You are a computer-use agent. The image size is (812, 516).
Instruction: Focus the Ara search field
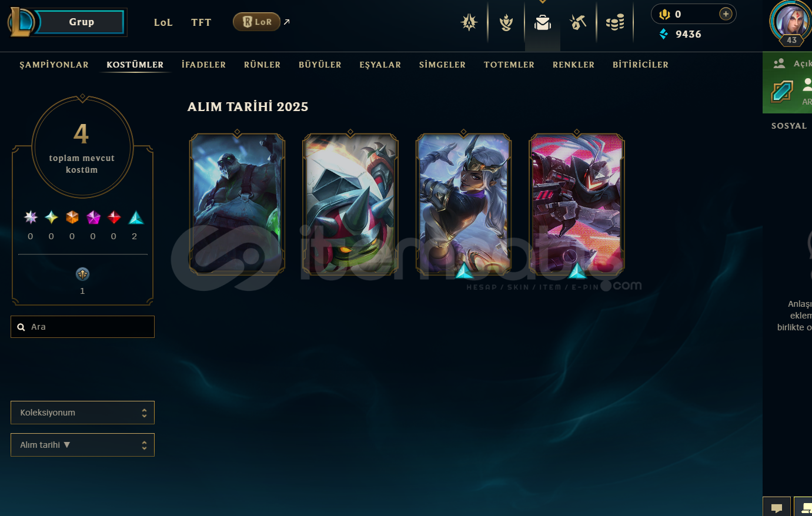coord(82,327)
